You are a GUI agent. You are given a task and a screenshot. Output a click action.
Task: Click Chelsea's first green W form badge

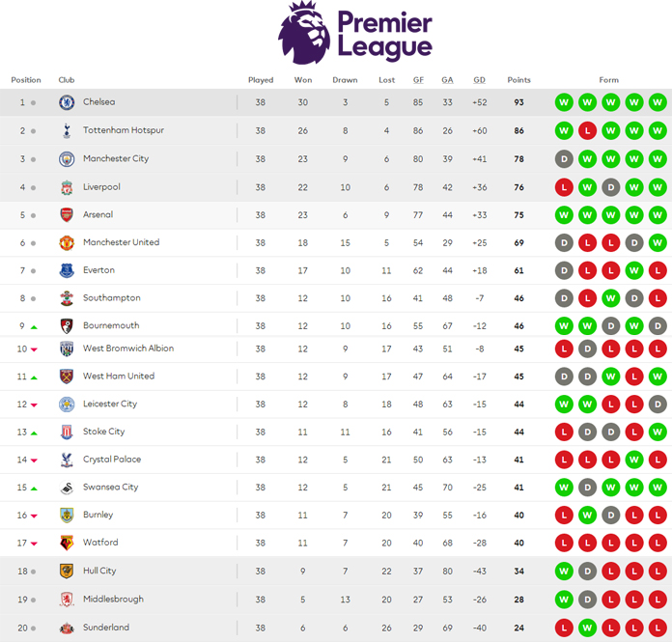pos(563,102)
